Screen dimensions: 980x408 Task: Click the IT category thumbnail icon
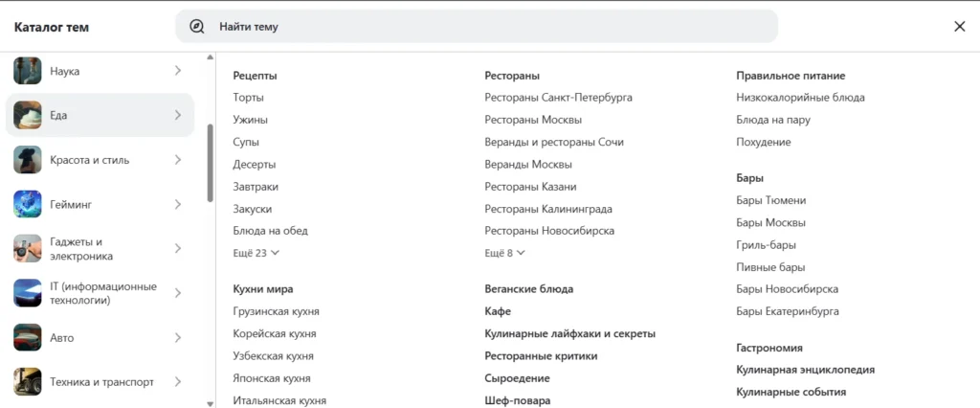28,293
